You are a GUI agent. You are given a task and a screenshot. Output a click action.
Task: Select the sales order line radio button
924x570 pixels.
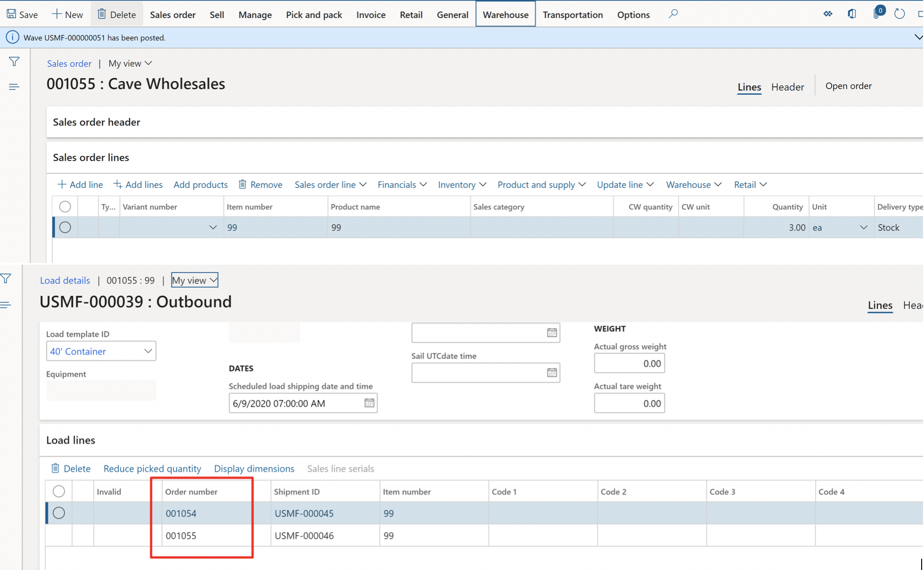click(65, 227)
